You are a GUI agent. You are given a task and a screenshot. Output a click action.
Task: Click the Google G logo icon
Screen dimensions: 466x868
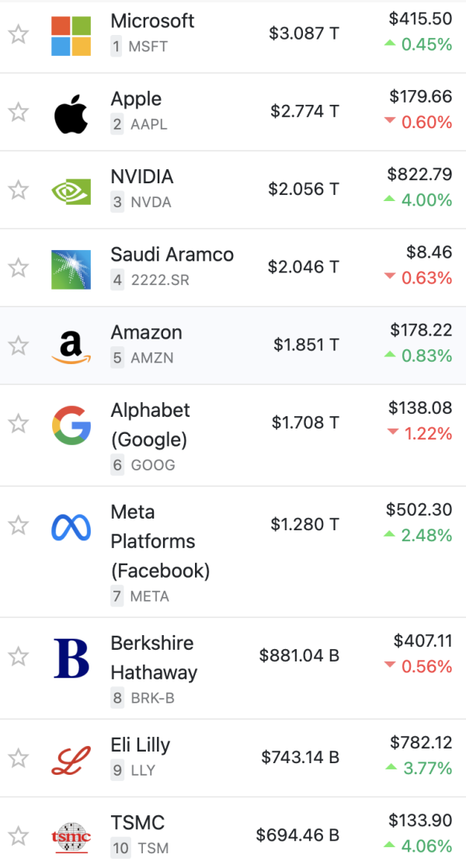pos(71,425)
